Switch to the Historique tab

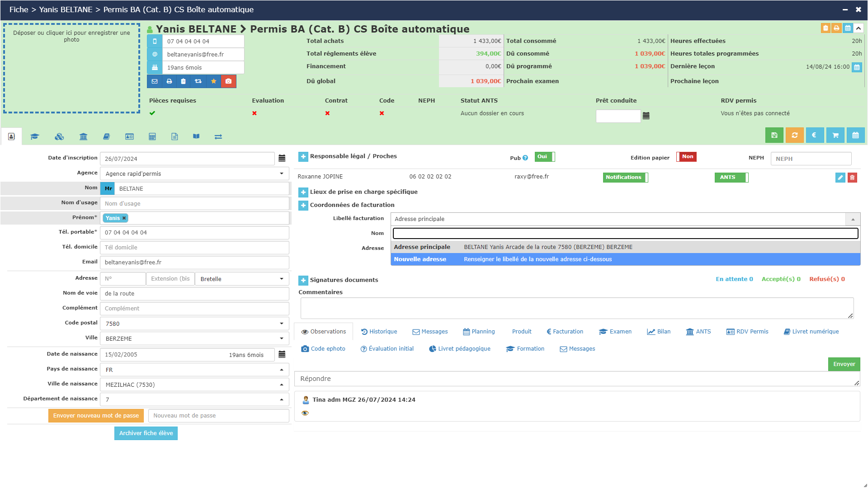click(x=379, y=332)
